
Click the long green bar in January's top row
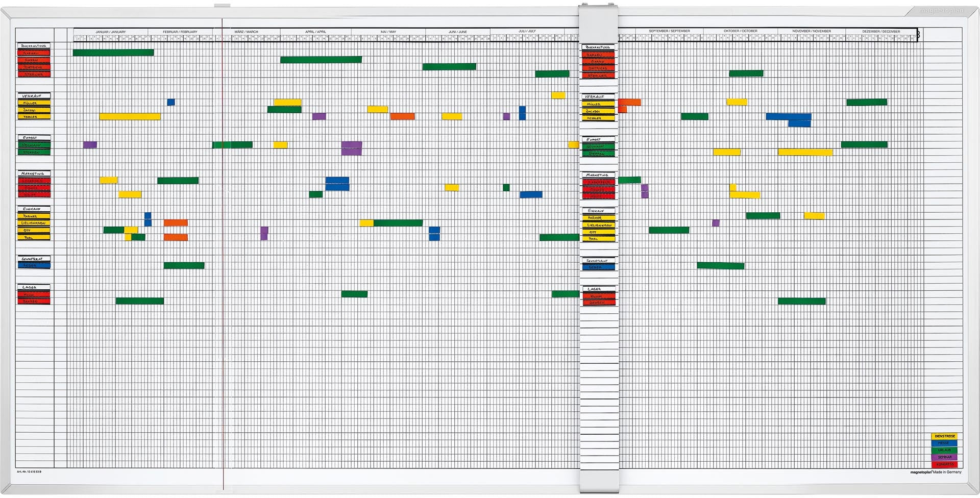click(113, 53)
